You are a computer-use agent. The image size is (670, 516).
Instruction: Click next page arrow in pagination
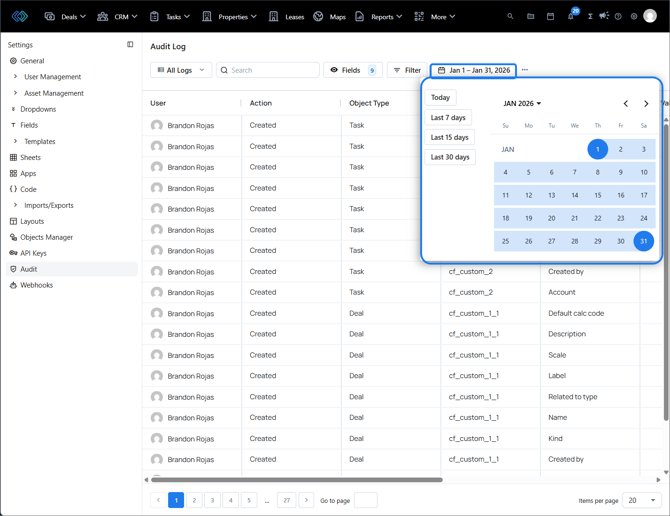306,500
